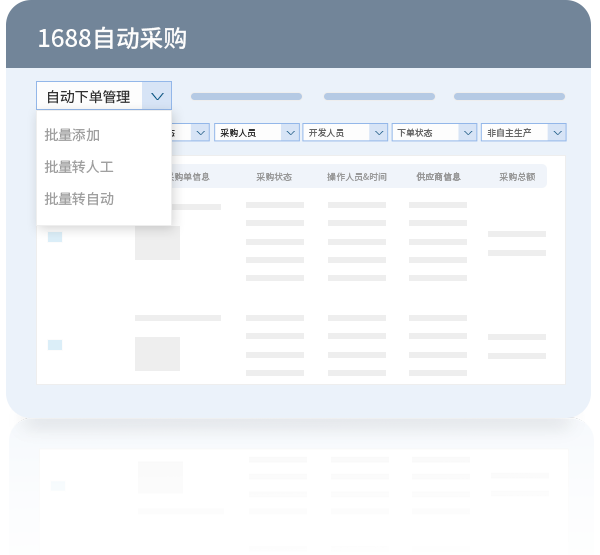600x555 pixels.
Task: Expand the 下单状态 filter dropdown
Action: (434, 132)
